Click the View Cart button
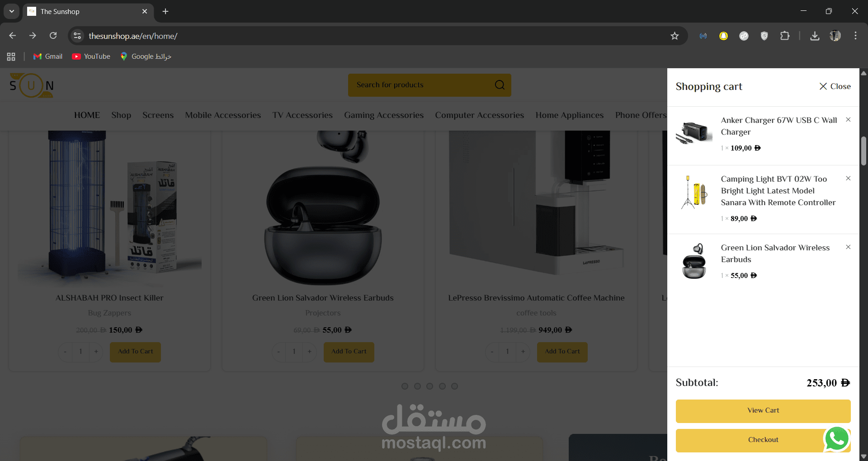The image size is (868, 461). (x=763, y=411)
